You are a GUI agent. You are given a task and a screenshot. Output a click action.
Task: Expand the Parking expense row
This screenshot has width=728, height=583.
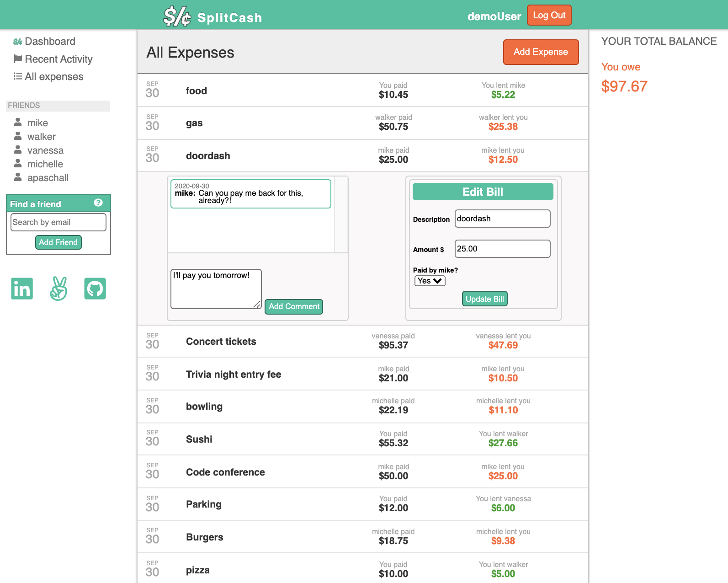coord(363,504)
